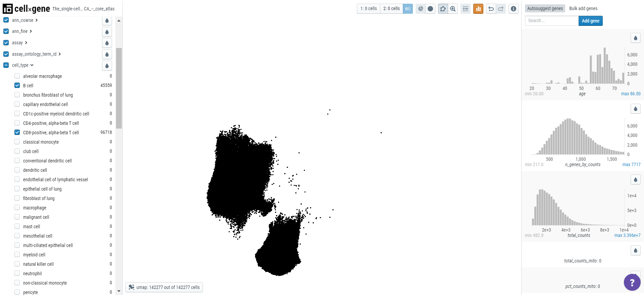Click max 3.396e+7 total_counts value
Image resolution: width=644 pixels, height=296 pixels.
click(x=627, y=235)
